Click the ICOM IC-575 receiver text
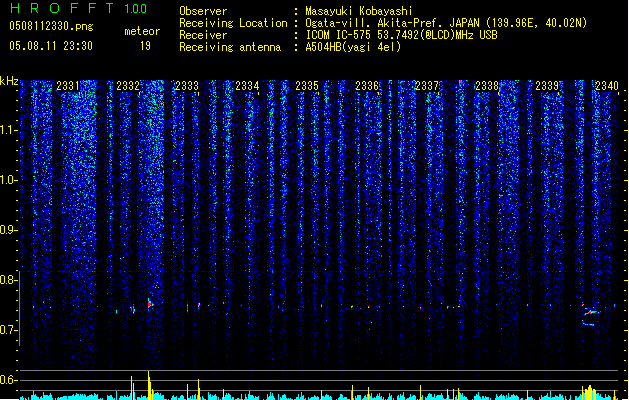 pos(402,35)
